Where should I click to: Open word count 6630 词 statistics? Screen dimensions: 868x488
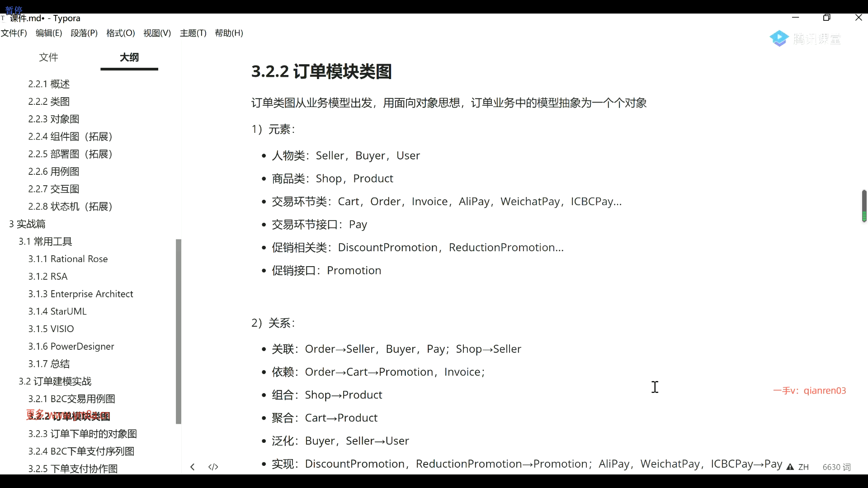point(836,467)
